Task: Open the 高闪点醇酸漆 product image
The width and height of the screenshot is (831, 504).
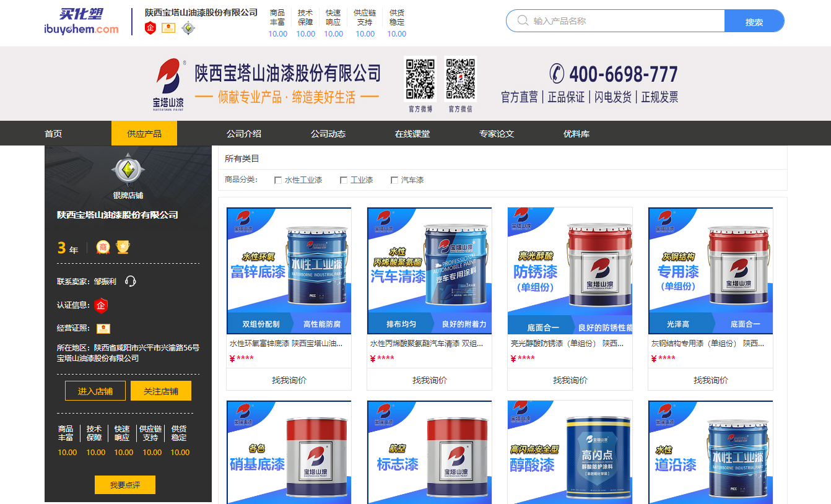Action: tap(570, 452)
